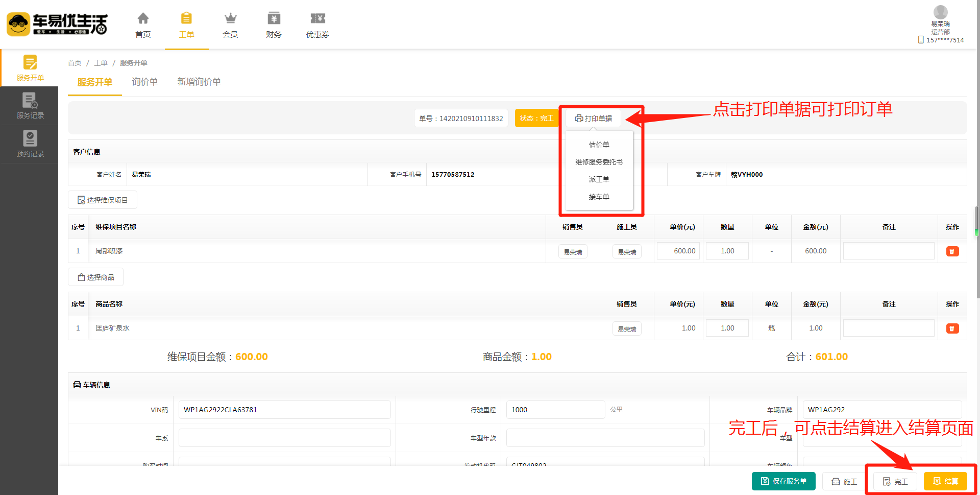Click the 首页 breadcrumb link
The width and height of the screenshot is (980, 495).
pyautogui.click(x=75, y=63)
